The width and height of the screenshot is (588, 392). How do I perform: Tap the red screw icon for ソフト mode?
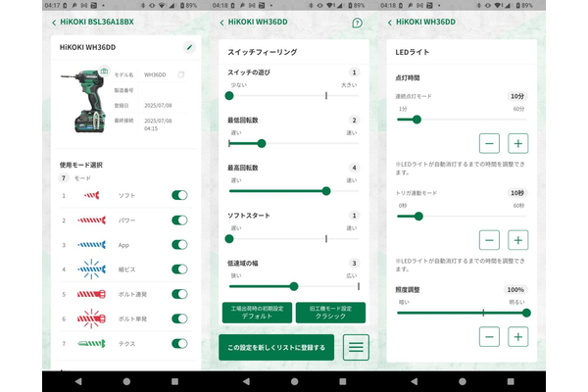91,195
